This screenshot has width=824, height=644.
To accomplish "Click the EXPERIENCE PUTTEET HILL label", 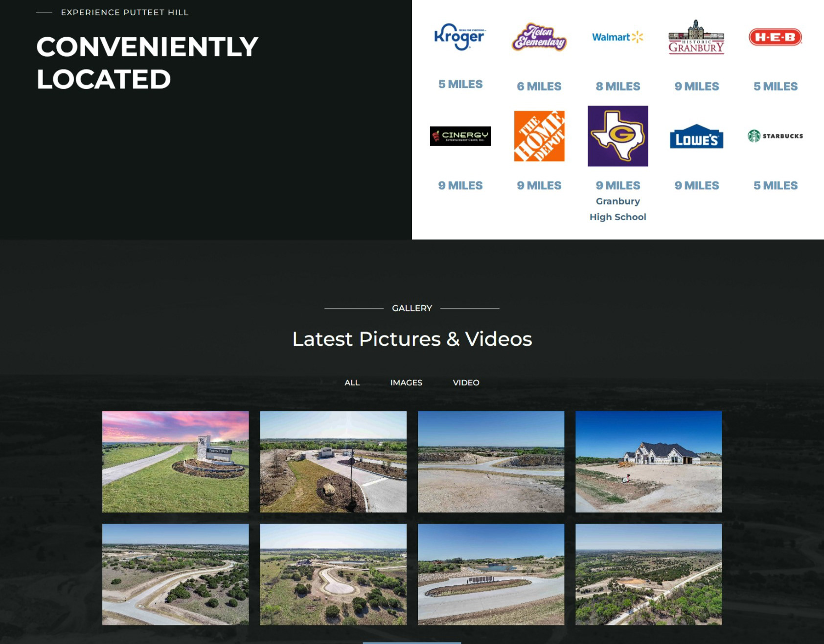I will (x=125, y=12).
